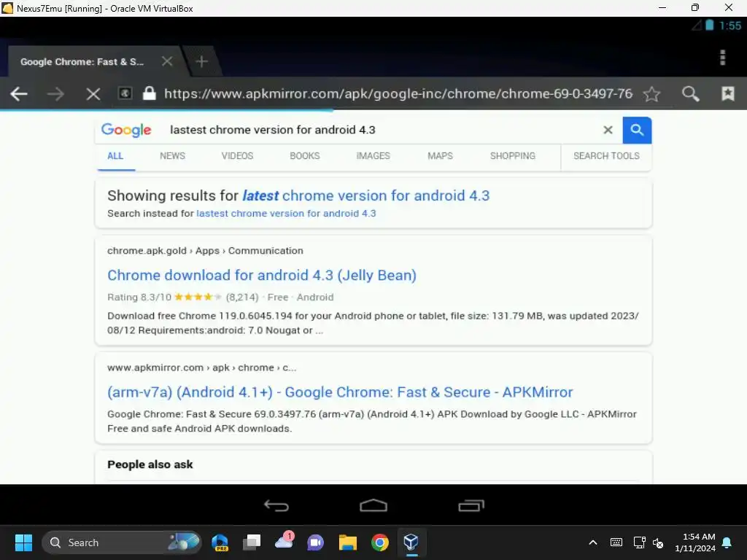Click the muted volume tray icon
Screen dimensions: 747x560
click(658, 542)
